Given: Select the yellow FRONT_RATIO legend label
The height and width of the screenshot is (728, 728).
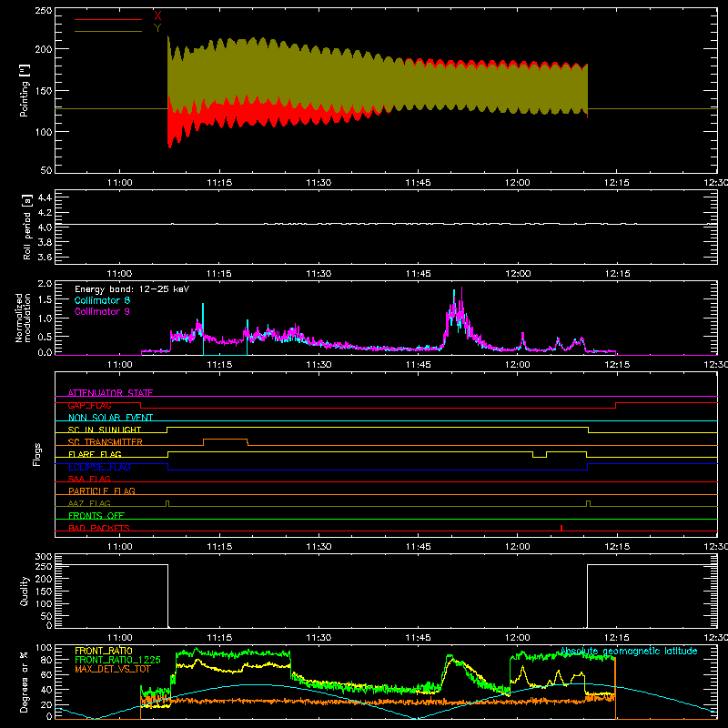Looking at the screenshot, I should (104, 651).
